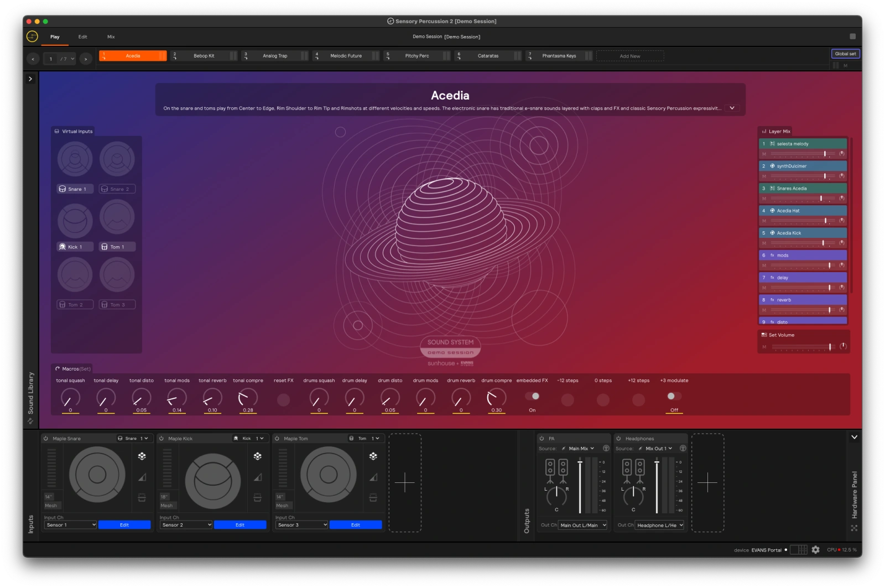
Task: Click the Maple Snare velocity curve icon
Action: [142, 477]
